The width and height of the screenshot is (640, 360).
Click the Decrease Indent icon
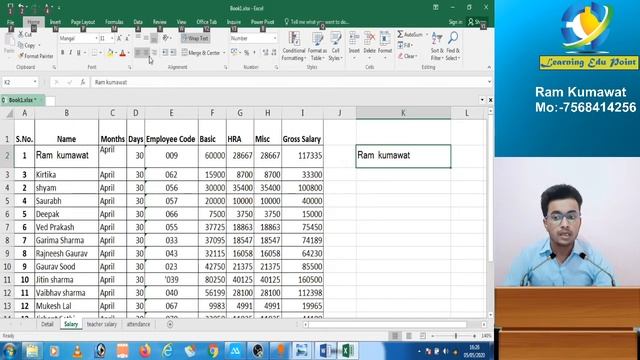164,53
